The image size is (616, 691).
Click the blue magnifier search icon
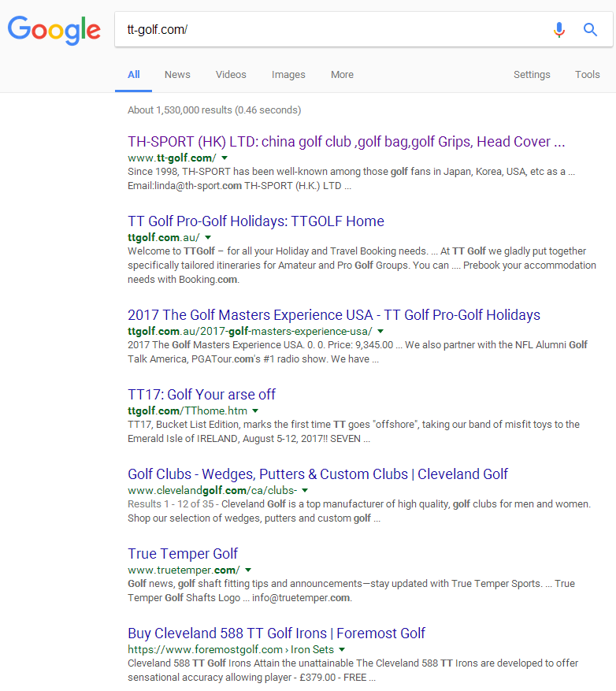pos(590,29)
